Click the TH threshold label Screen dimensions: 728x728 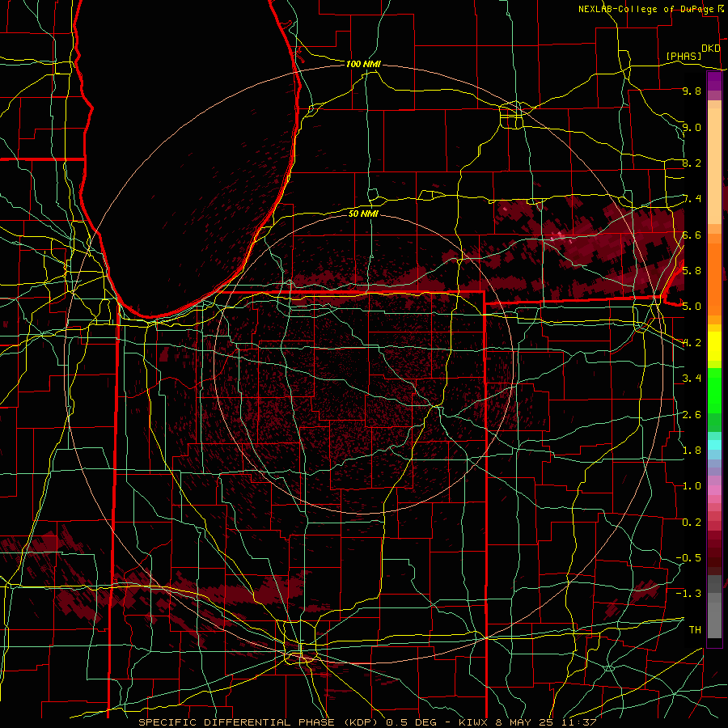[695, 629]
